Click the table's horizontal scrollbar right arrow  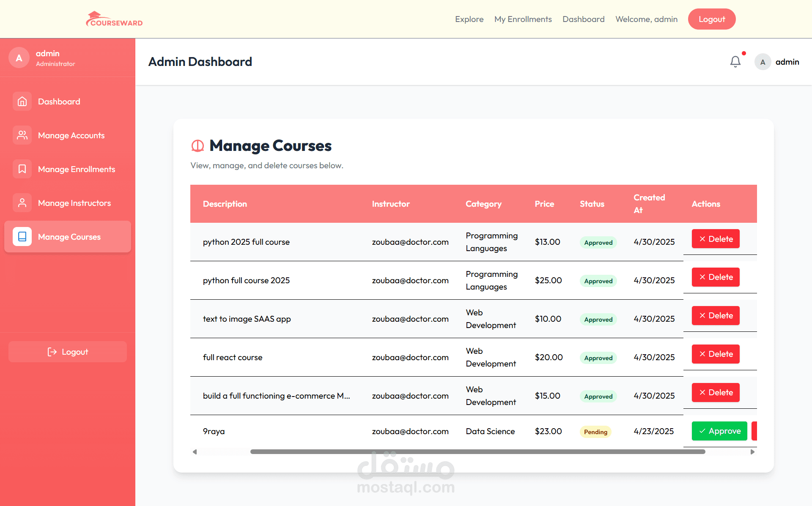click(x=752, y=452)
